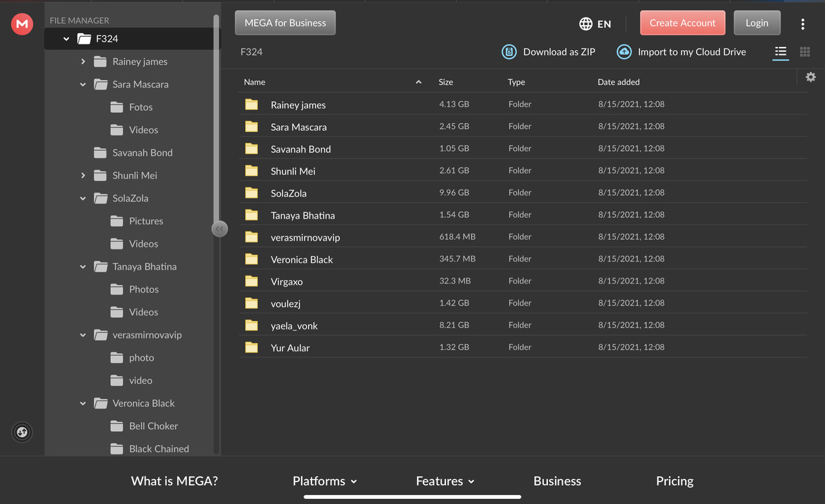The image size is (825, 504).
Task: Click the Login button
Action: coord(757,23)
